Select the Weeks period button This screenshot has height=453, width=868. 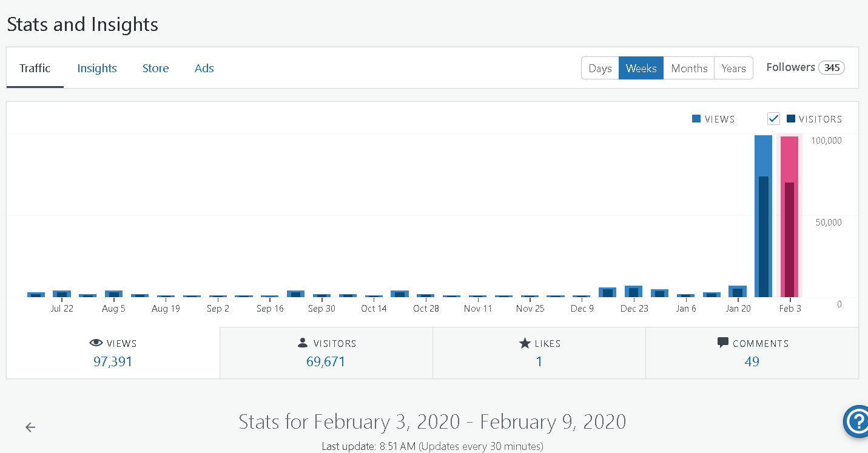(641, 69)
